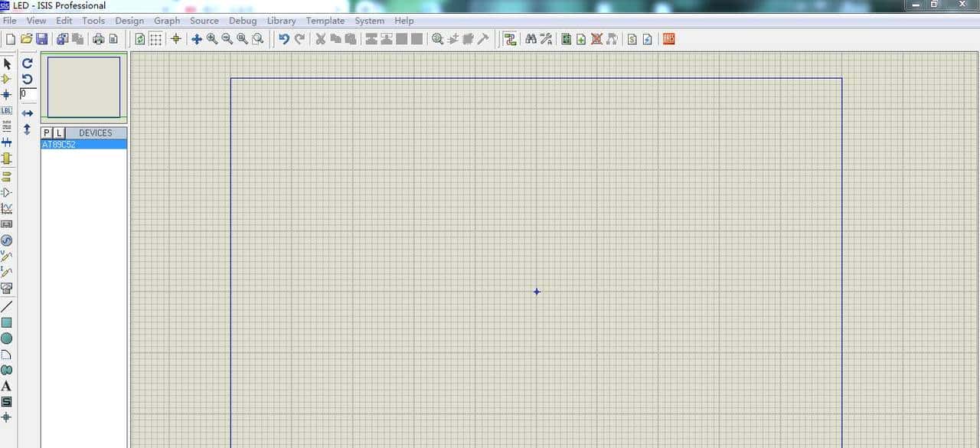Image resolution: width=980 pixels, height=448 pixels.
Task: Click the Undo arrow in the toolbar
Action: click(x=284, y=39)
